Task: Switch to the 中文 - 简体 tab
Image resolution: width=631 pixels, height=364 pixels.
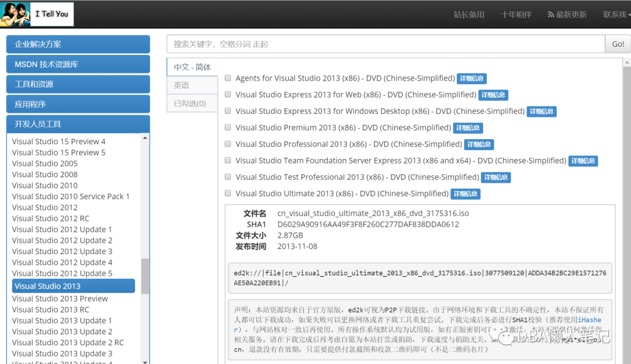Action: (192, 67)
